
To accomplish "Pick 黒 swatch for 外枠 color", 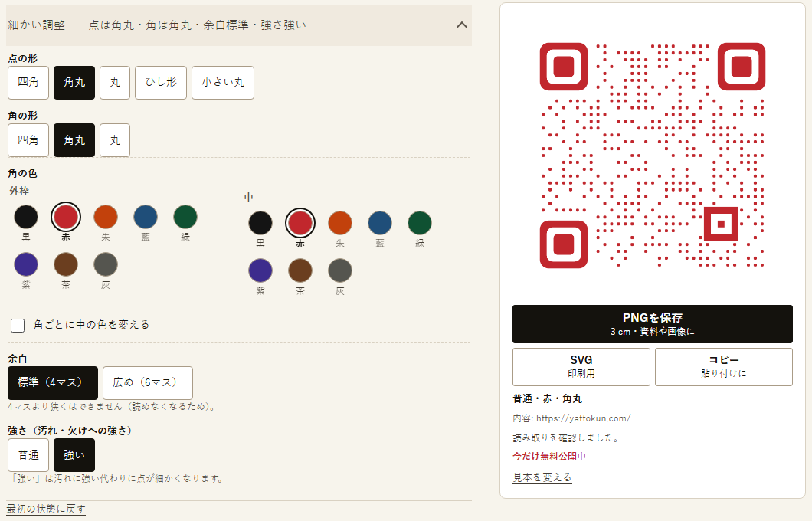I will pos(26,217).
